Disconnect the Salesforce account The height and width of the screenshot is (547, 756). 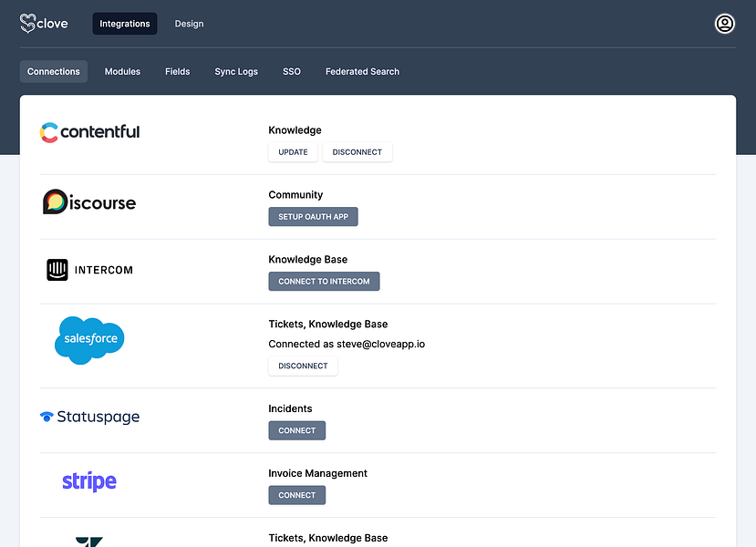(303, 366)
